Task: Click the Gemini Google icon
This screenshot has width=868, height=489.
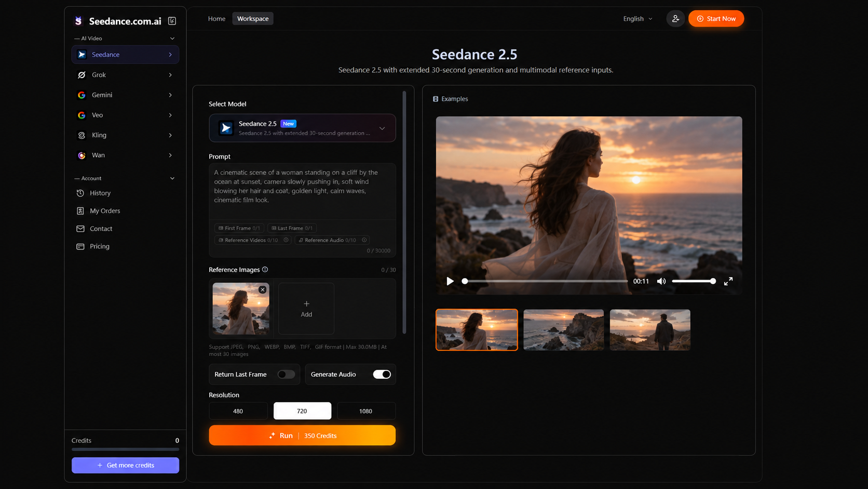Action: [x=82, y=95]
